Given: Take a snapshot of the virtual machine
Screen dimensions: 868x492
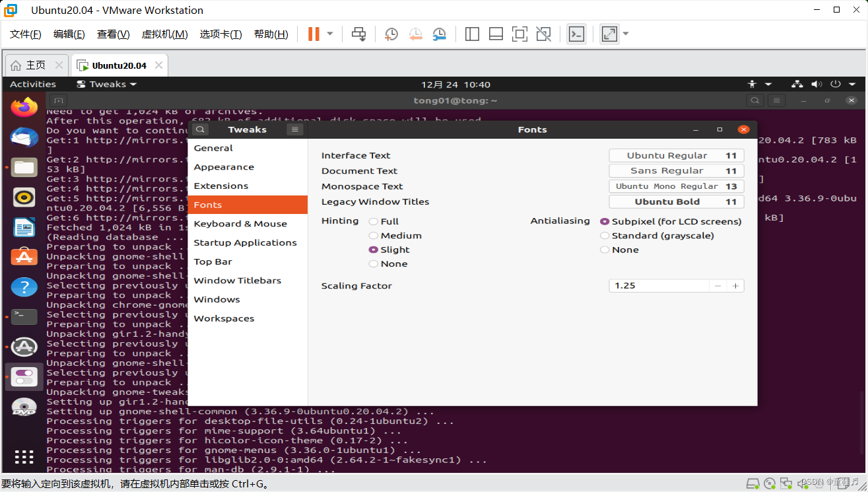Looking at the screenshot, I should pos(391,34).
